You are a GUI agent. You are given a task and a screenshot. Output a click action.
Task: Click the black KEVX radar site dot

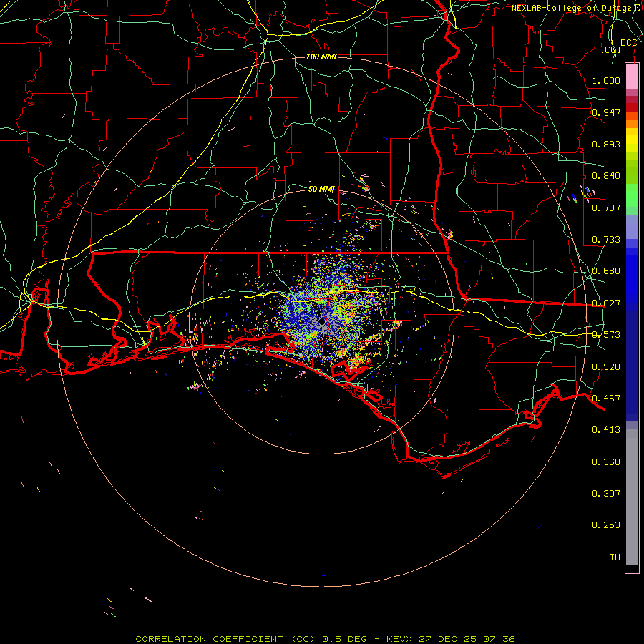coord(322,322)
